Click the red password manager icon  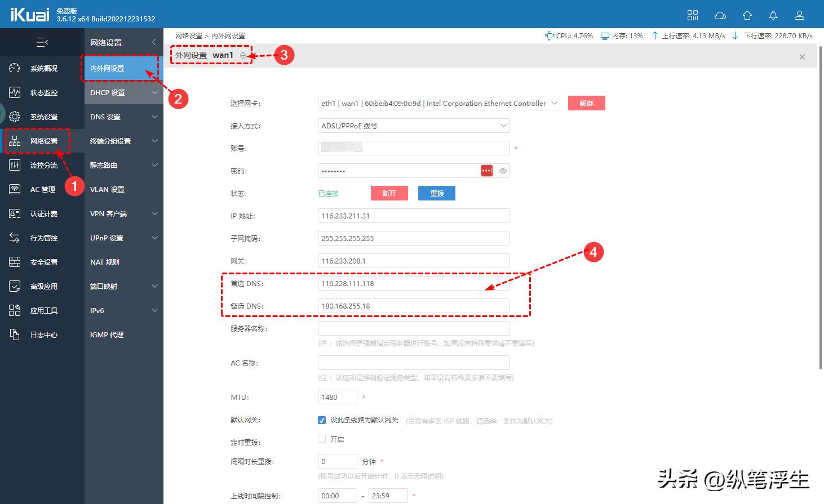coord(486,171)
